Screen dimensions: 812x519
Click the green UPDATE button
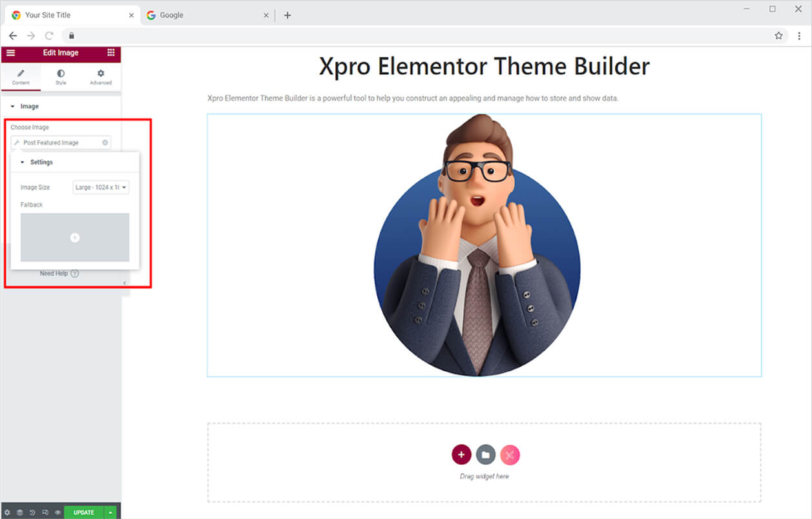click(x=84, y=513)
